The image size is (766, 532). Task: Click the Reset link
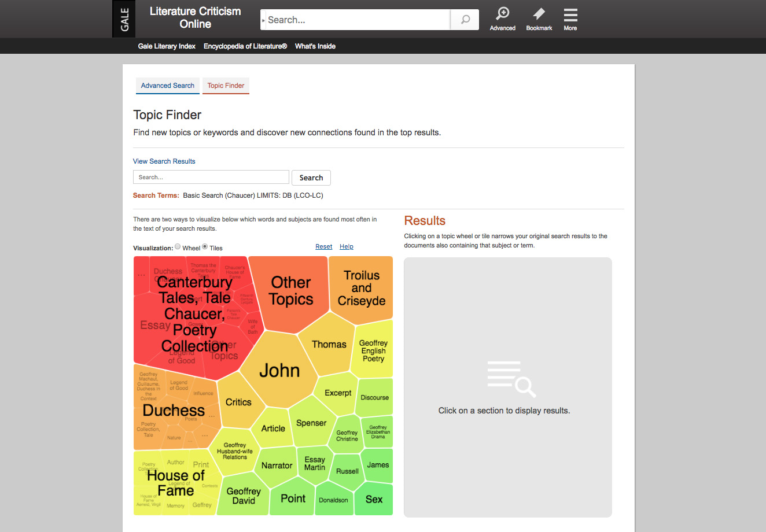tap(324, 246)
